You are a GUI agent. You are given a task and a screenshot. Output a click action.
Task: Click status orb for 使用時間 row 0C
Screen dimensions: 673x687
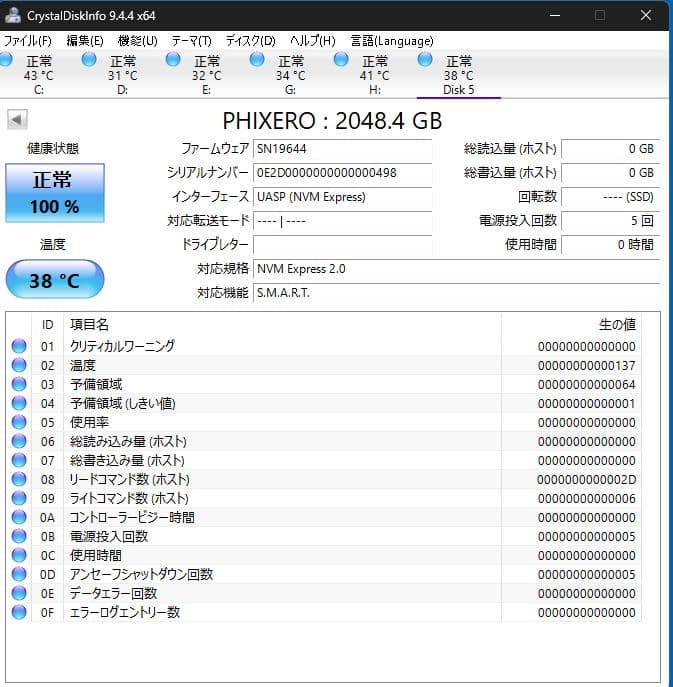[19, 555]
